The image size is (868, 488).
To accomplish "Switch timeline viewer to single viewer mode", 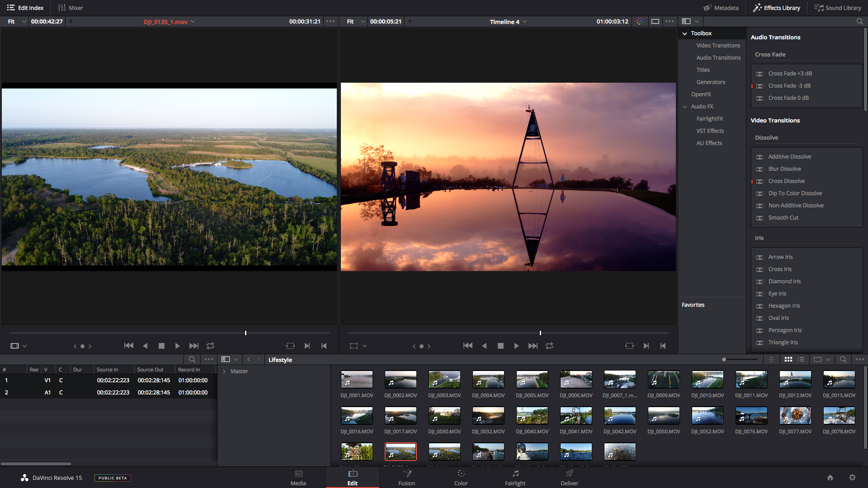I will (655, 21).
